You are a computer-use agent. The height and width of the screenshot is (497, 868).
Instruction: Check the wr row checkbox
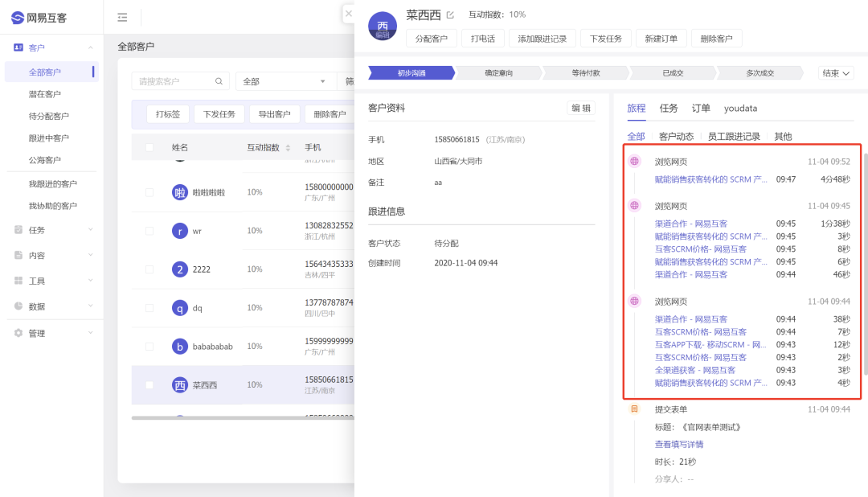[149, 231]
